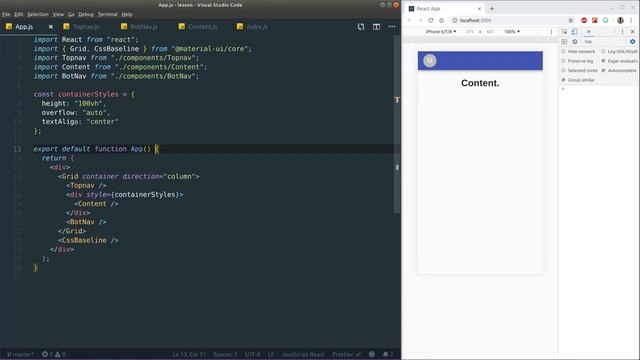Toggle Hide network checkbox
640x360 pixels.
coord(564,51)
